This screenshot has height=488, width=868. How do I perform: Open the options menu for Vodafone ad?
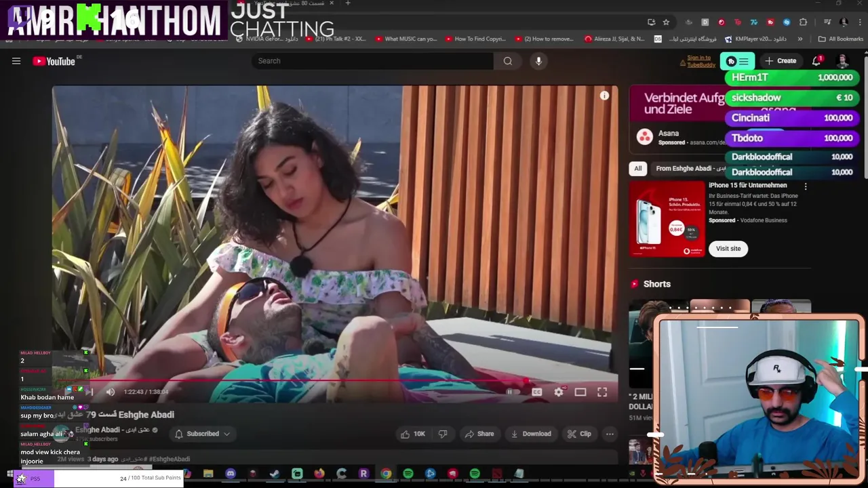806,186
